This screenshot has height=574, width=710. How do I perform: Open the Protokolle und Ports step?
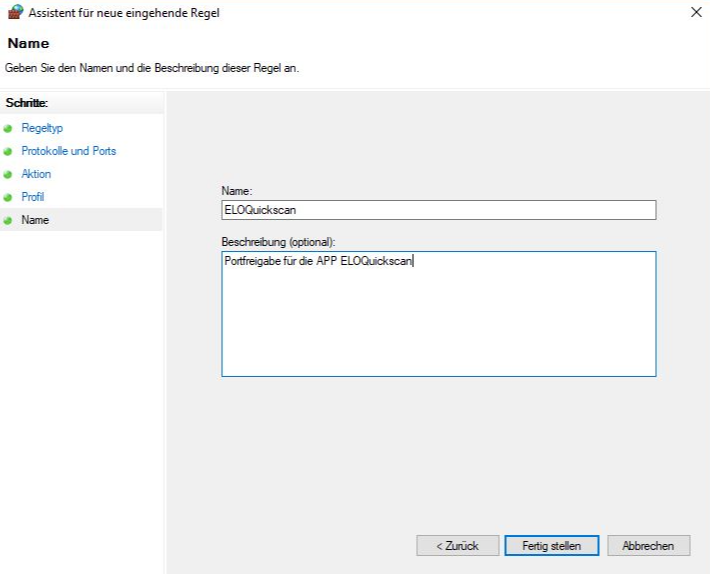tap(68, 151)
